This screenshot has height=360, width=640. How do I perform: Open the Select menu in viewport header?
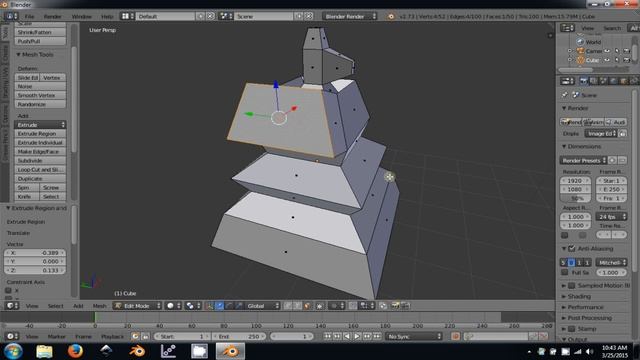[x=56, y=306]
